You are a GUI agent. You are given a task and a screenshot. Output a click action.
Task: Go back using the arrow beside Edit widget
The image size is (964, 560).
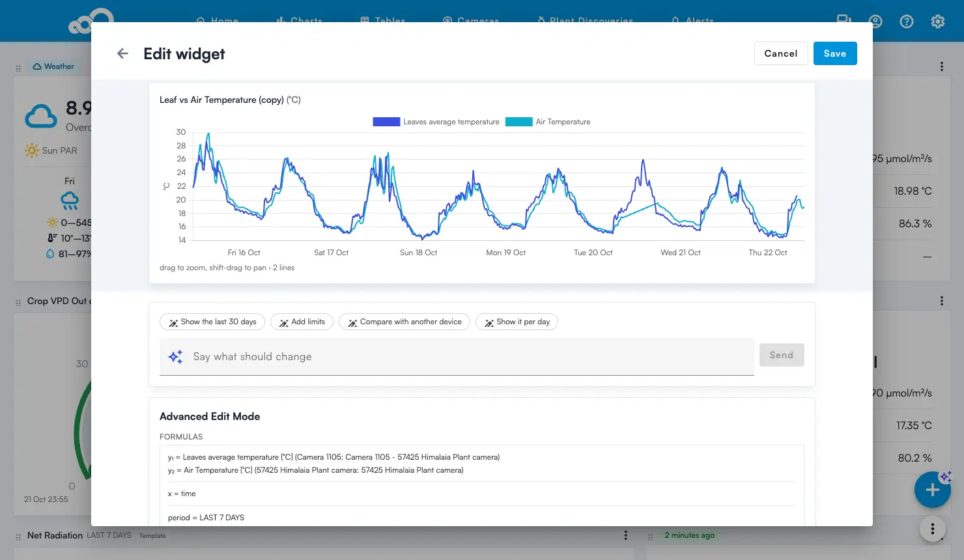click(x=122, y=53)
